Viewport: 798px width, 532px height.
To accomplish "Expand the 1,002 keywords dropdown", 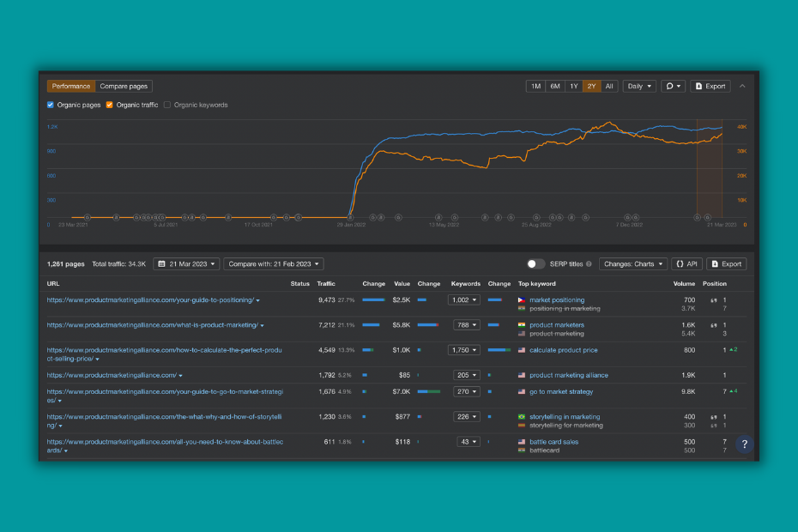I will click(x=463, y=299).
